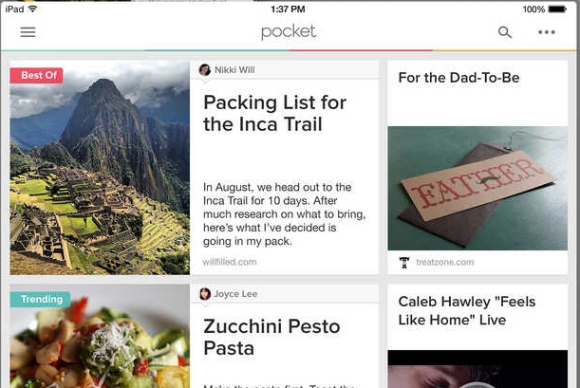Tap Joyce Lee's profile avatar
Viewport: 580px width, 388px height.
click(x=205, y=294)
